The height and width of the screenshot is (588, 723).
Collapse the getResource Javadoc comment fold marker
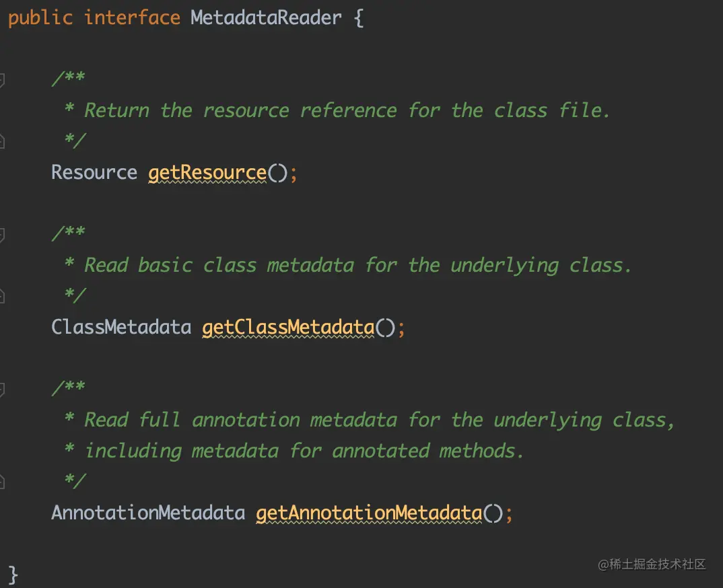point(2,79)
